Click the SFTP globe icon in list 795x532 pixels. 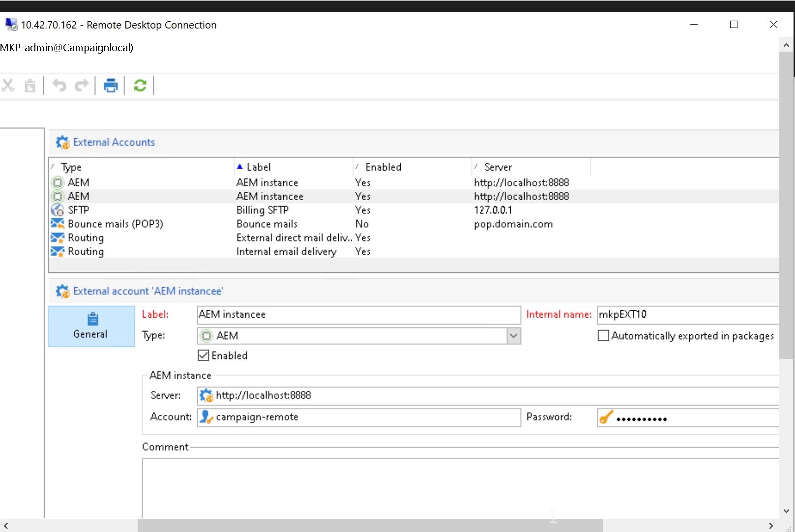click(x=58, y=210)
